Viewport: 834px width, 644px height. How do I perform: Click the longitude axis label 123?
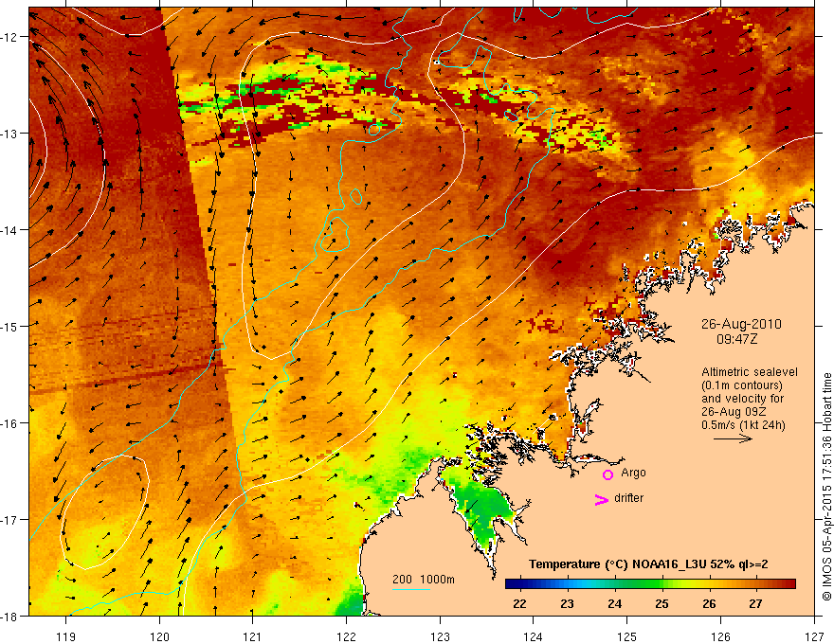(x=440, y=636)
